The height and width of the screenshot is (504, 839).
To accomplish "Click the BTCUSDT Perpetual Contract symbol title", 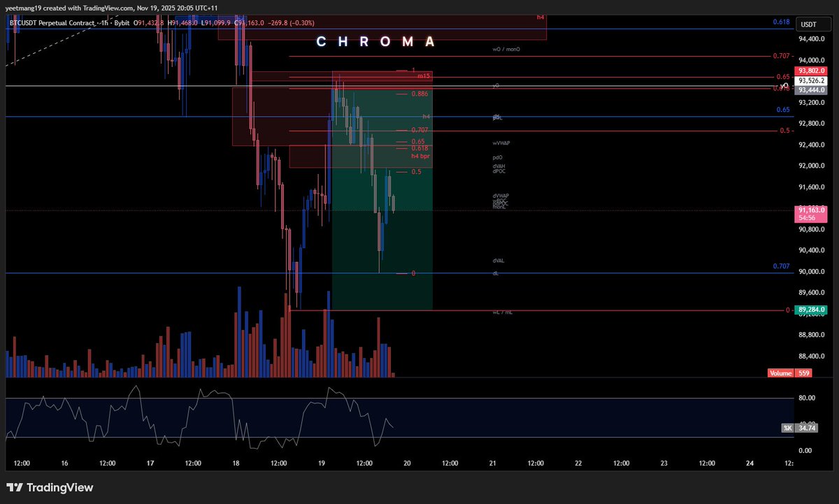I will coord(53,22).
